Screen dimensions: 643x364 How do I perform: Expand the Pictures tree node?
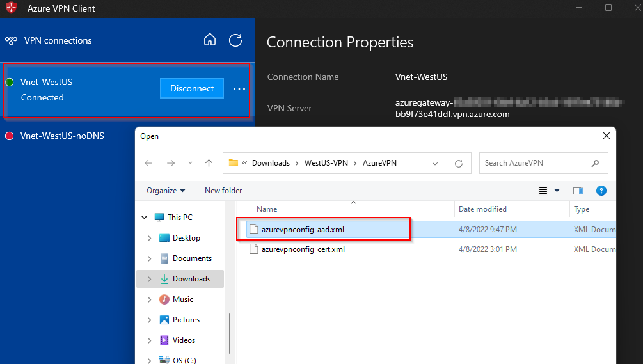149,320
